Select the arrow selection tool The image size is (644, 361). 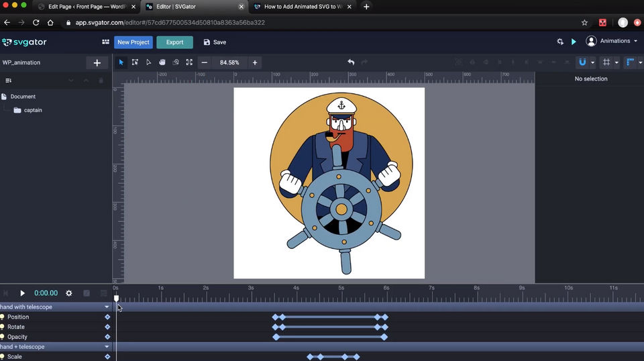coord(121,62)
